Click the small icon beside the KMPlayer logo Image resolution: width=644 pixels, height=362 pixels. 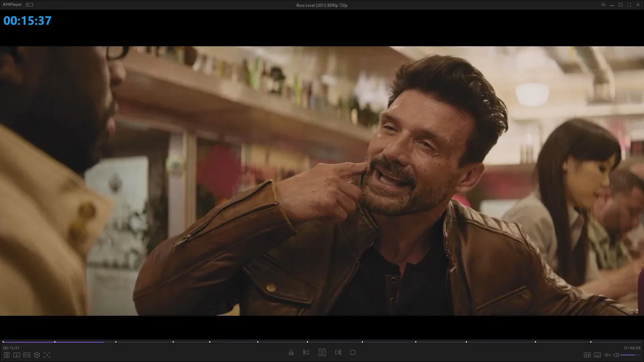coord(30,5)
